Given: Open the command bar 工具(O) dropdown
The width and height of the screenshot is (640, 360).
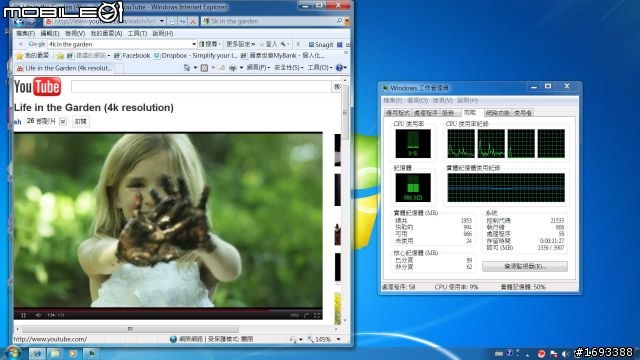Looking at the screenshot, I should pyautogui.click(x=320, y=68).
